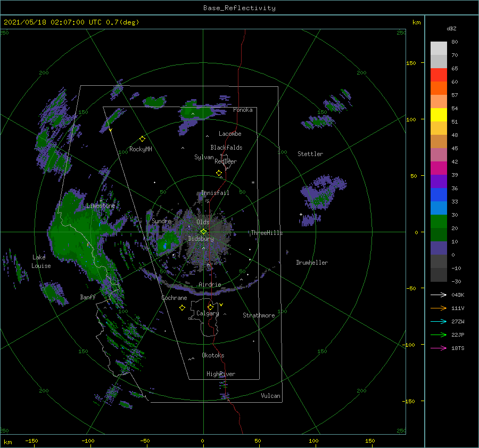The width and height of the screenshot is (479, 448).
Task: Click the Ponoka city label
Action: [243, 110]
